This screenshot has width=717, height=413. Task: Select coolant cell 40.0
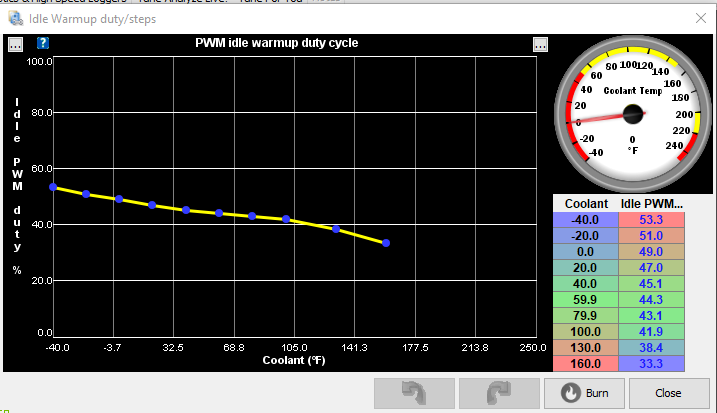(x=586, y=284)
